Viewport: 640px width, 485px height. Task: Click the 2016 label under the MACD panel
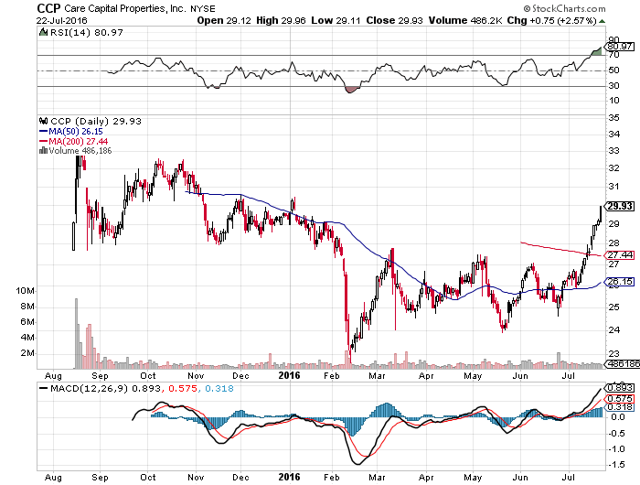click(x=289, y=477)
